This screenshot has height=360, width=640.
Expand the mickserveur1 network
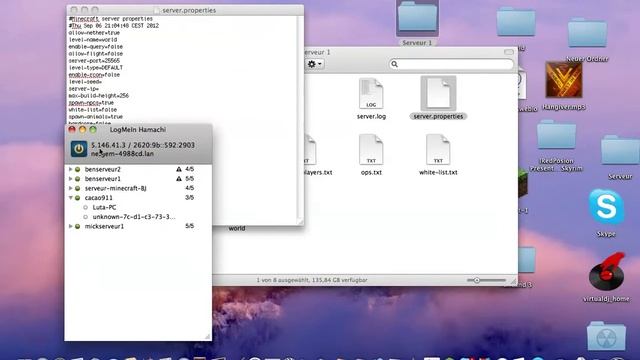click(x=71, y=226)
